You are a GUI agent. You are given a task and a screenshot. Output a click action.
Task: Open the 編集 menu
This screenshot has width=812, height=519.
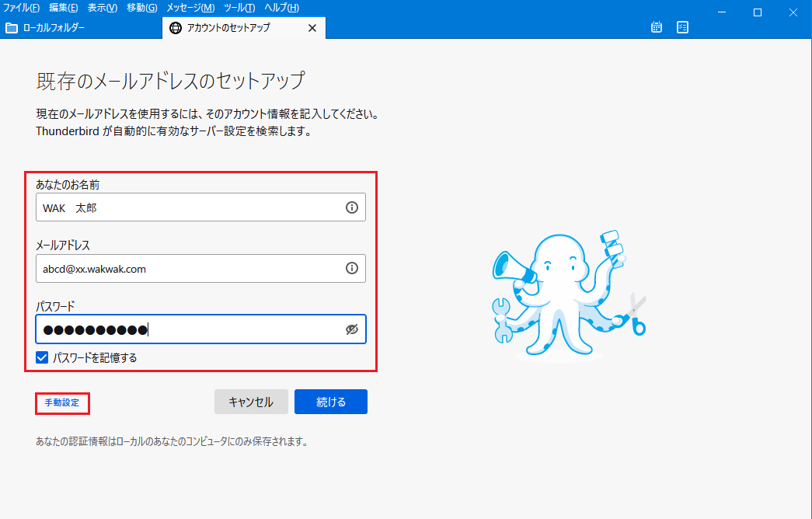click(x=63, y=8)
